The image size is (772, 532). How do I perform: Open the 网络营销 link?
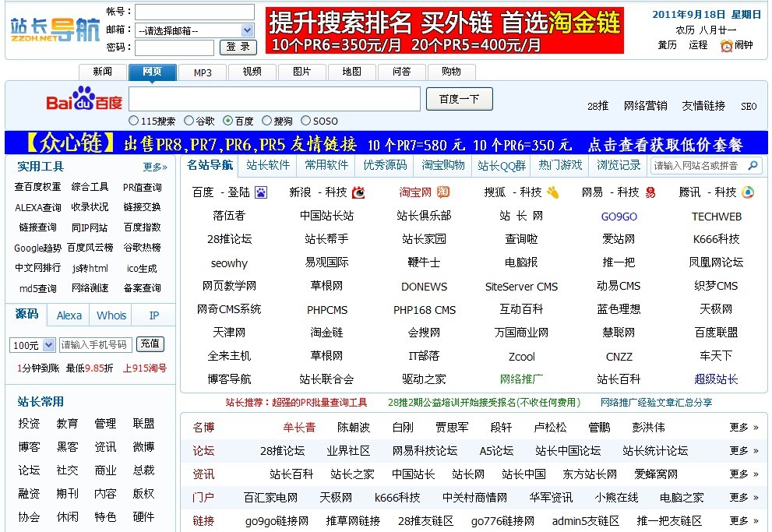(x=645, y=106)
